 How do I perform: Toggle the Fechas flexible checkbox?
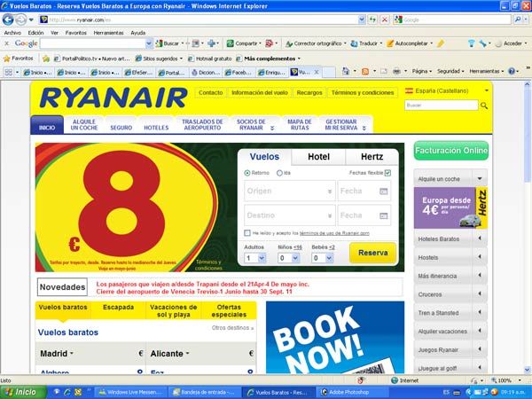point(387,173)
